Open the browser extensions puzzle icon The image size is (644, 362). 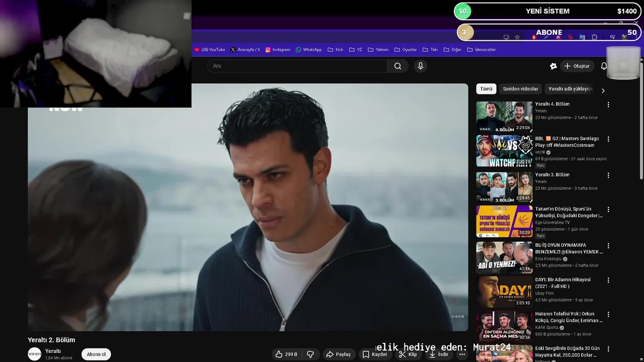pyautogui.click(x=594, y=37)
